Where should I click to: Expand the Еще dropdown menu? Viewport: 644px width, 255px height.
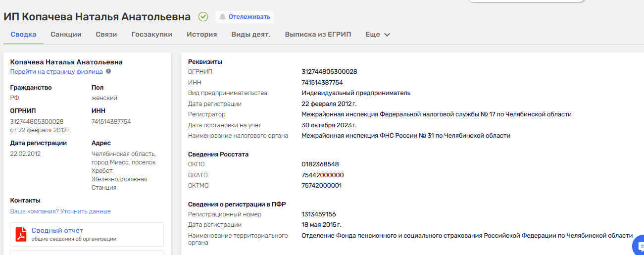coord(378,35)
